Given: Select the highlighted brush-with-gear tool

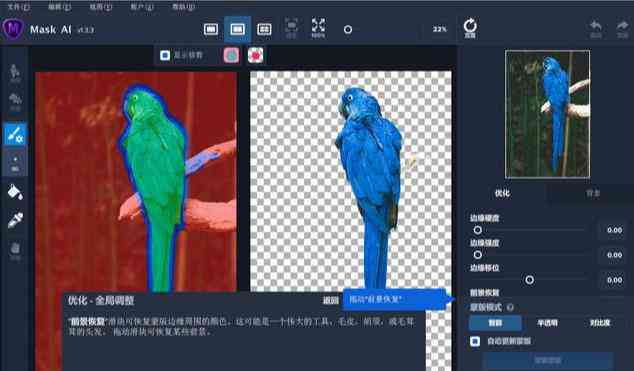Looking at the screenshot, I should click(15, 134).
